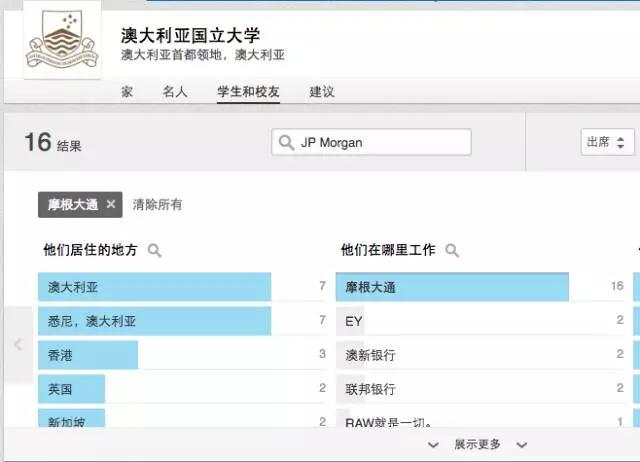640x462 pixels.
Task: Click the Australian National University crest logo
Action: pos(62,45)
